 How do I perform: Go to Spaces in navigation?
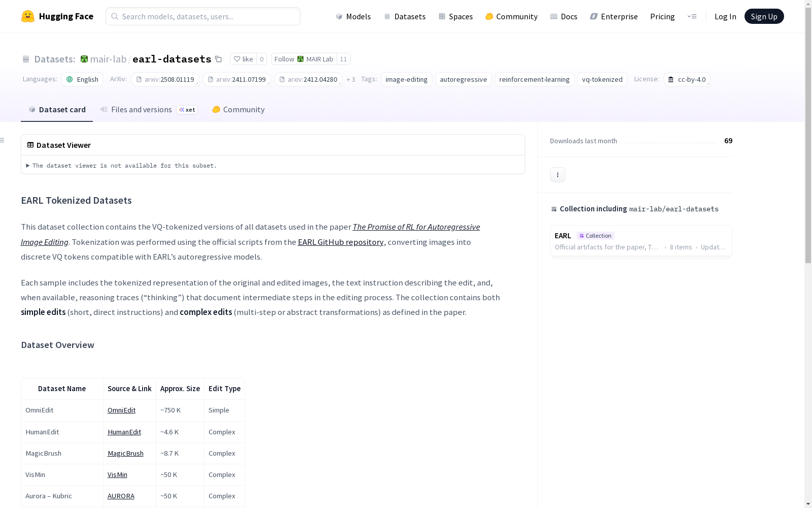click(456, 16)
